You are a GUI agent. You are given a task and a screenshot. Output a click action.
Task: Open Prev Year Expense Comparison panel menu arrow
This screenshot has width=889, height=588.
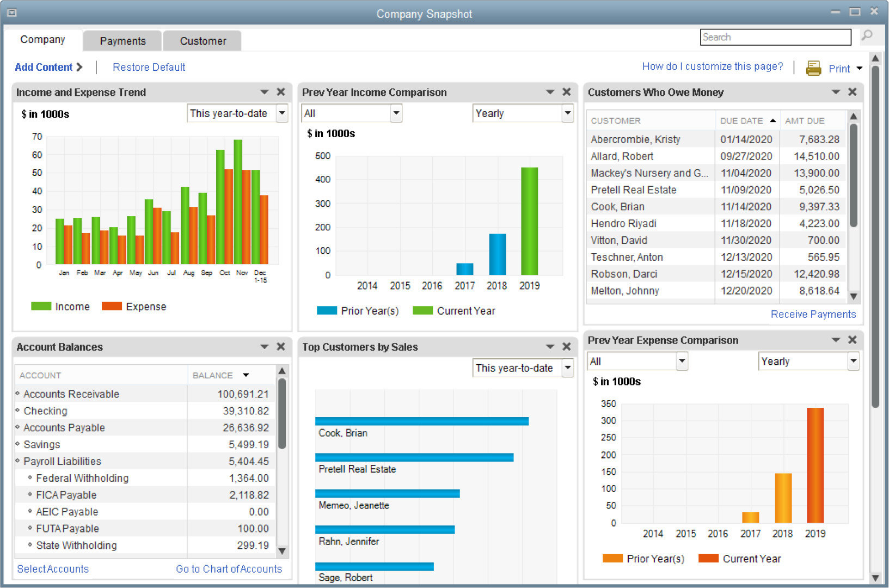pos(836,340)
